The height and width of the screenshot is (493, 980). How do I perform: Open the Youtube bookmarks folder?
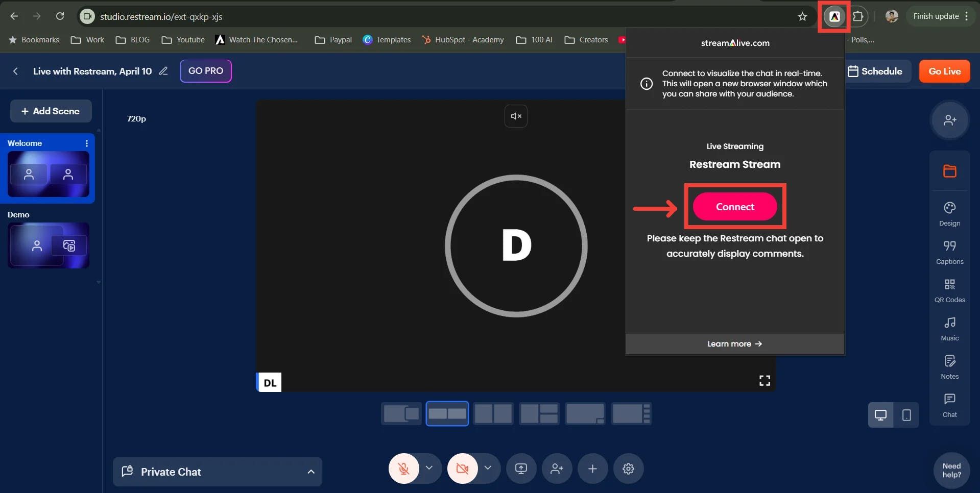pyautogui.click(x=183, y=40)
